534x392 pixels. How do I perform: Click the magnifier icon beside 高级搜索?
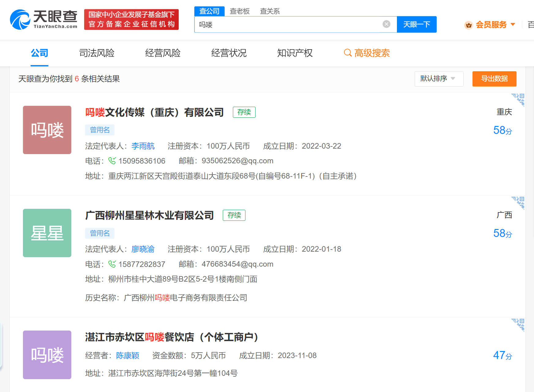[348, 53]
